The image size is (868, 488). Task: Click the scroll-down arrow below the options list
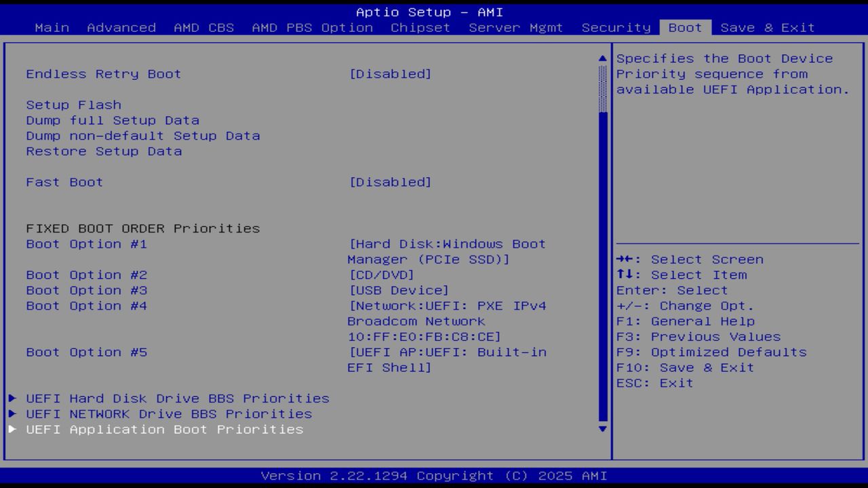[601, 429]
